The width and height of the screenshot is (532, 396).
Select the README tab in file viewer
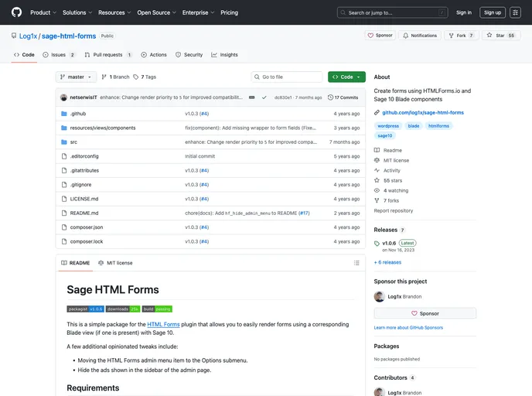(x=75, y=263)
